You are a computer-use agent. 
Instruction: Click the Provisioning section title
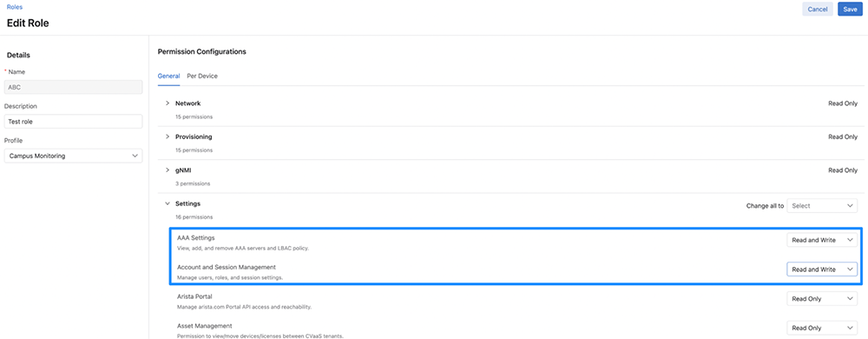point(194,136)
